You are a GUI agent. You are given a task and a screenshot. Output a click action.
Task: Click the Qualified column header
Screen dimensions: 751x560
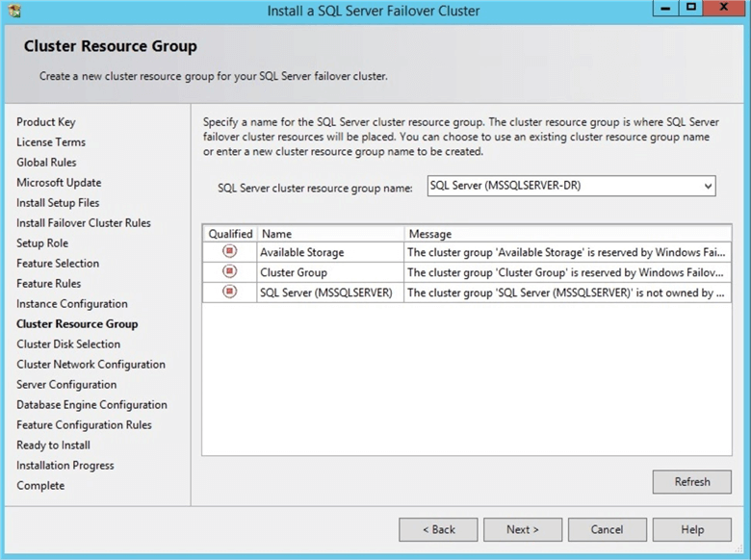click(230, 234)
